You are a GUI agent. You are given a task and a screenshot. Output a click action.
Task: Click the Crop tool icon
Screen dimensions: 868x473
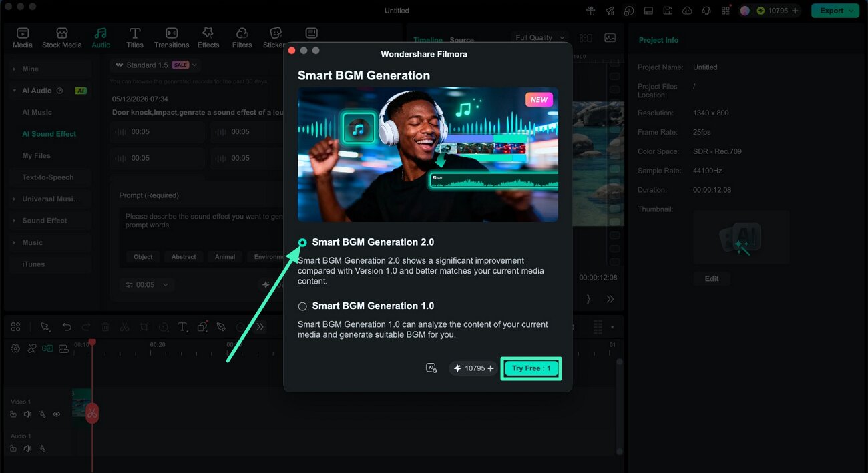click(x=144, y=327)
